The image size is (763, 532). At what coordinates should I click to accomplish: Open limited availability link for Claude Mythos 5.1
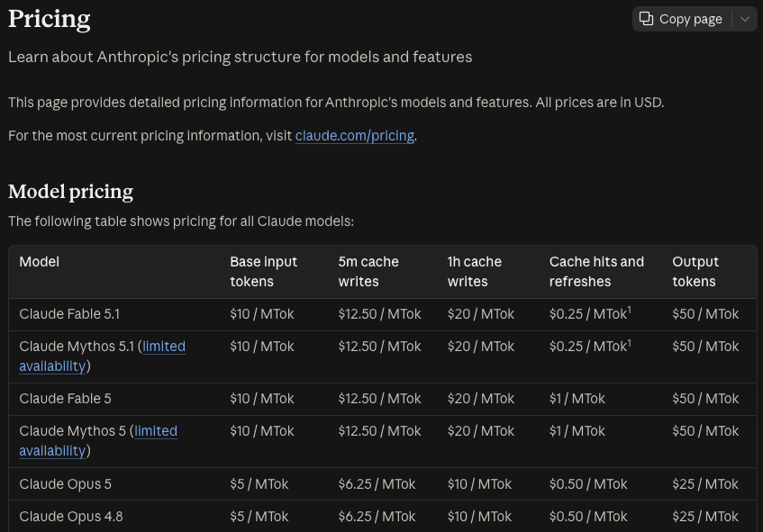(x=102, y=356)
